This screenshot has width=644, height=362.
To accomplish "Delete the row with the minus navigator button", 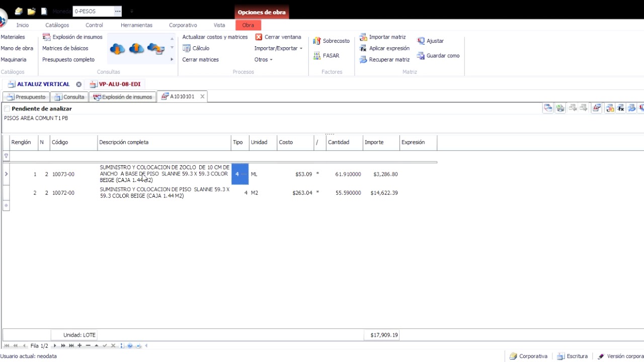I will [88, 346].
